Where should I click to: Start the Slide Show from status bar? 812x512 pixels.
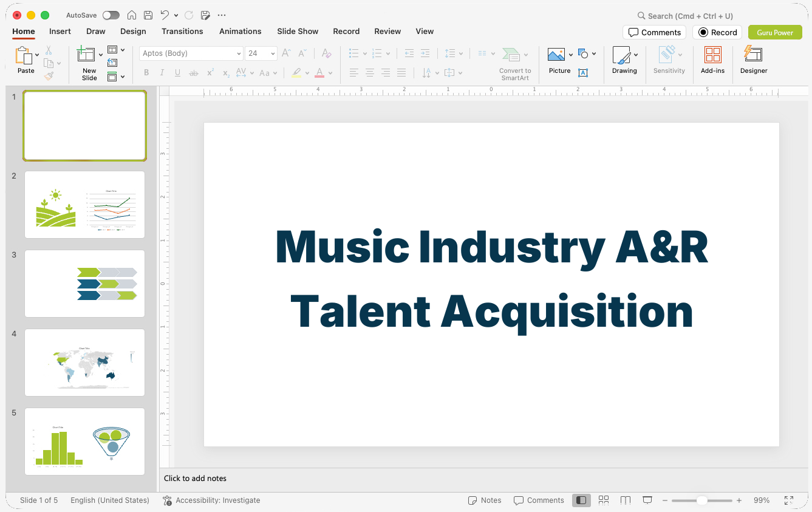647,500
